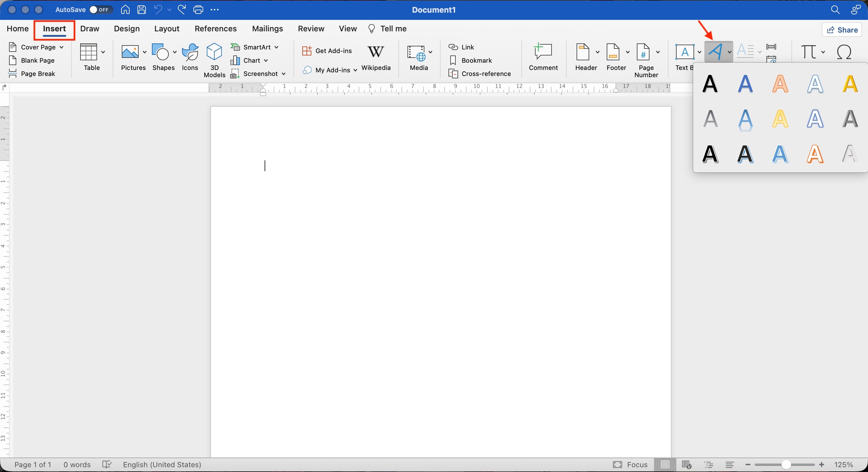868x472 pixels.
Task: Click the Share button
Action: (x=842, y=30)
